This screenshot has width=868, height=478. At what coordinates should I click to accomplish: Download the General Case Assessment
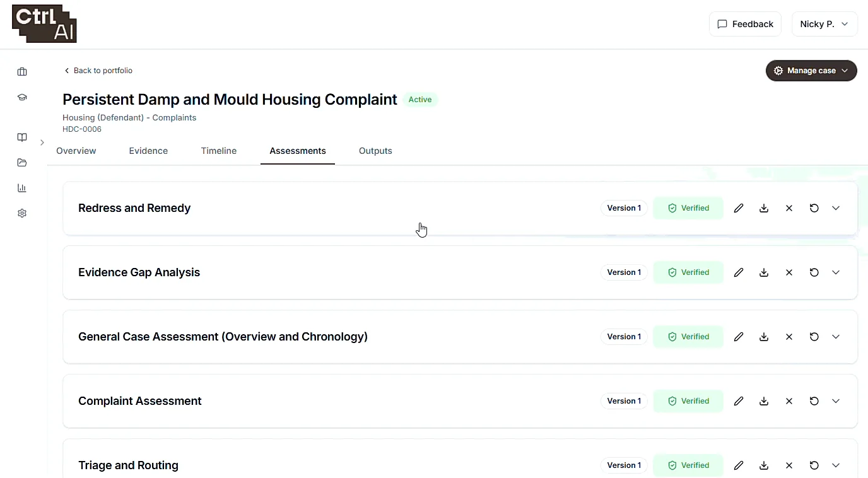[764, 337]
